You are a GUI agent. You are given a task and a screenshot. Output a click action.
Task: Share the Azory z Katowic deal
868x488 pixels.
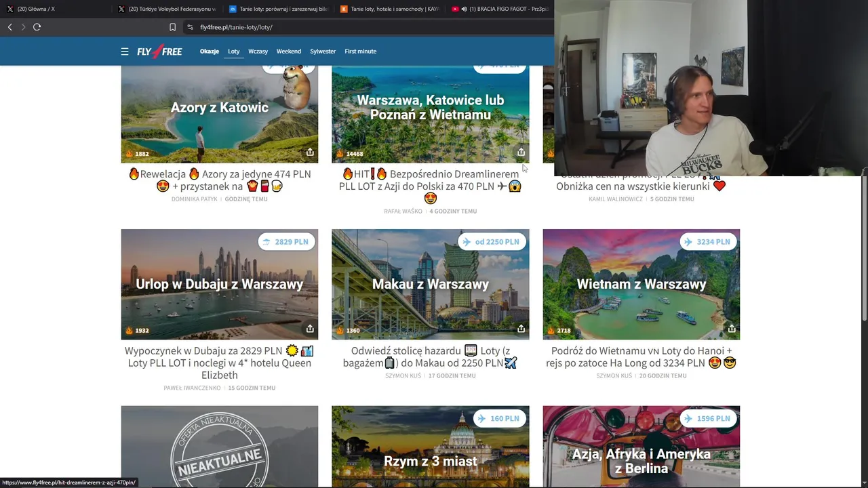click(x=310, y=152)
